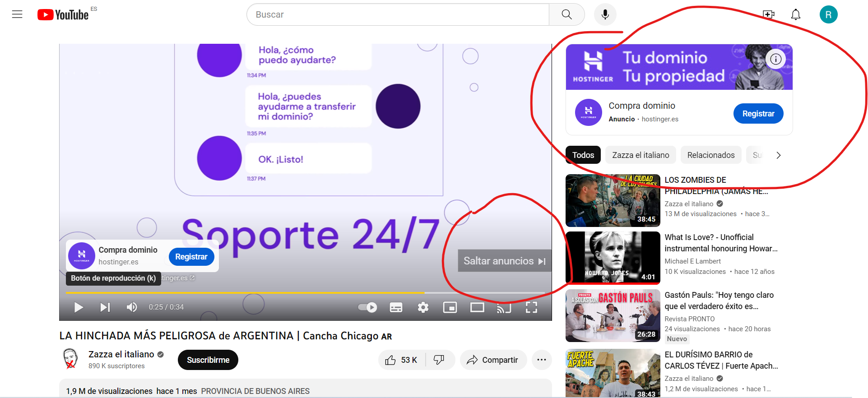Switch to theater mode

pyautogui.click(x=477, y=307)
